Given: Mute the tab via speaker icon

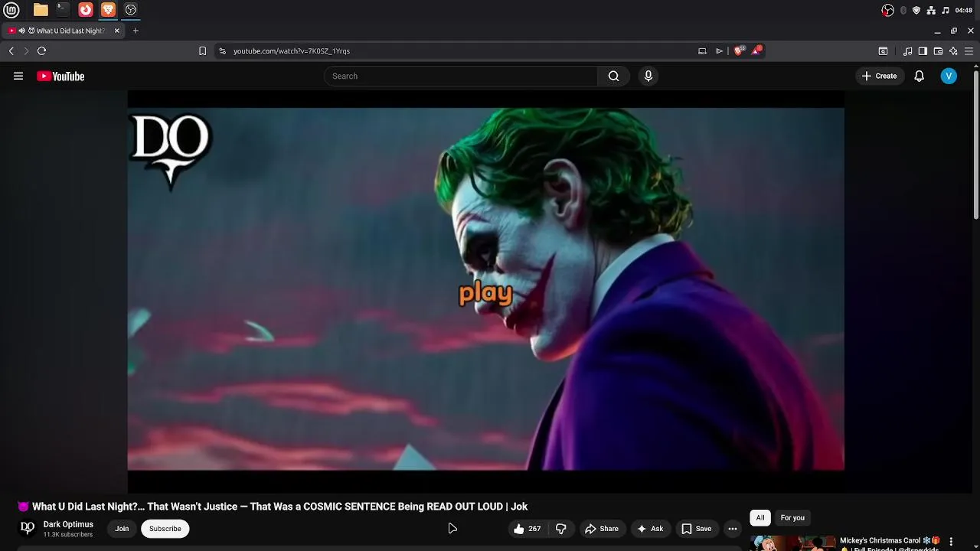Looking at the screenshot, I should click(x=21, y=31).
